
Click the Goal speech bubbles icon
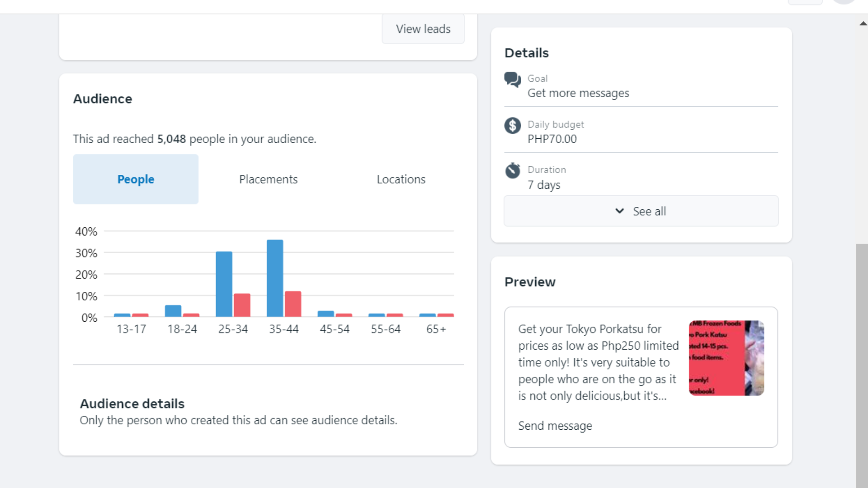pyautogui.click(x=512, y=80)
